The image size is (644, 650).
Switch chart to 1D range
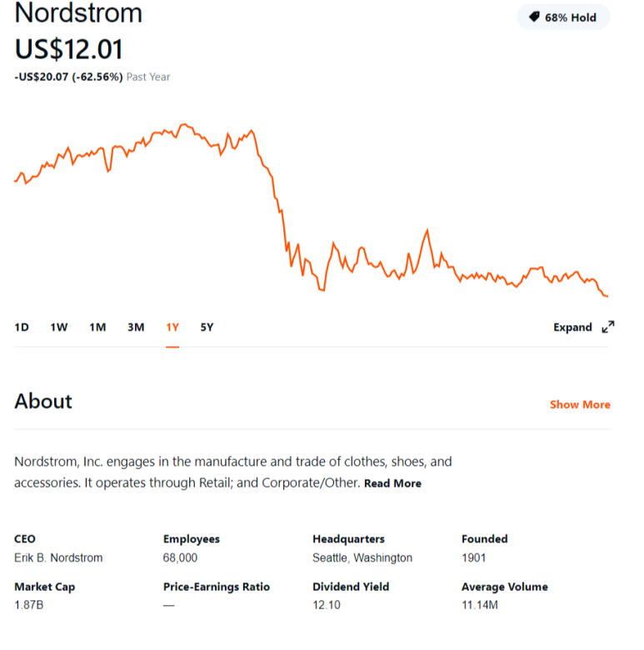click(x=22, y=327)
